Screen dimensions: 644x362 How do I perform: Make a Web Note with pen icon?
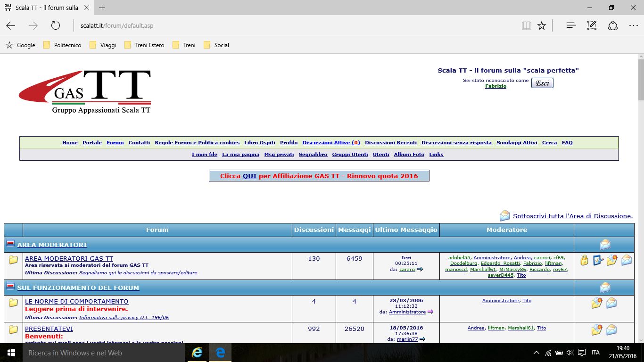tap(592, 25)
